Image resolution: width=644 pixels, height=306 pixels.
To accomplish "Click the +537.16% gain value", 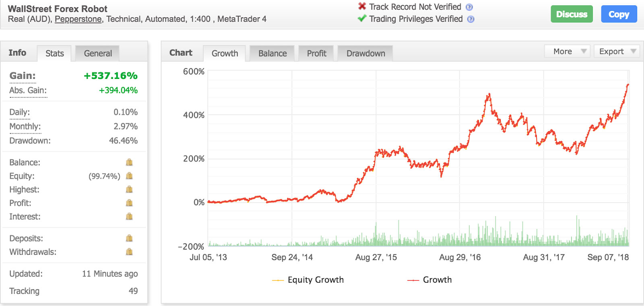I will 110,76.
